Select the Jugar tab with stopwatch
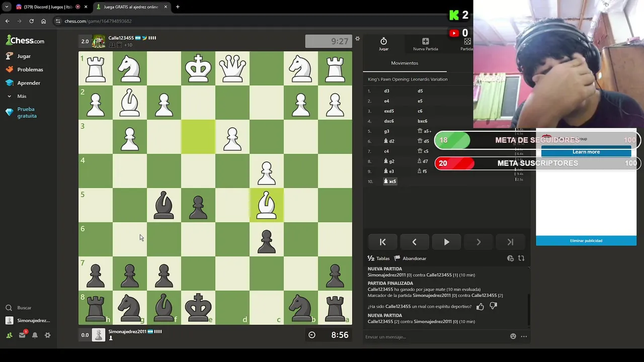This screenshot has width=644, height=362. (383, 44)
